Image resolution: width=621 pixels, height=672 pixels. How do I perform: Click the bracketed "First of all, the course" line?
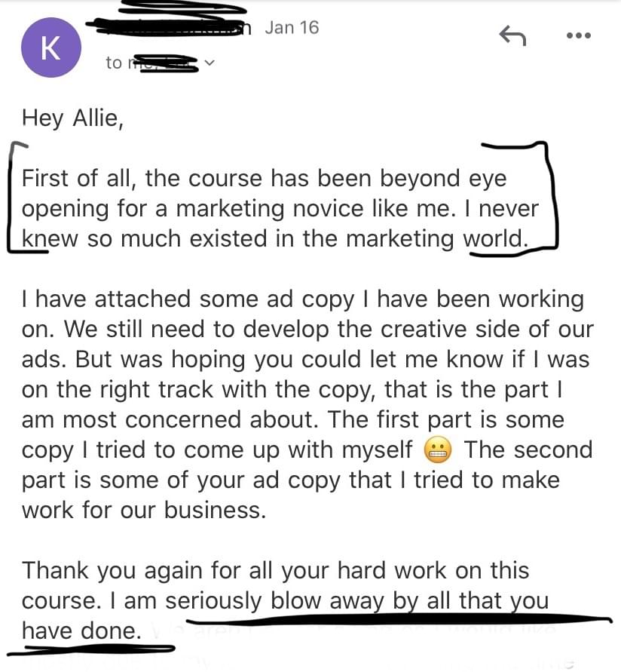(264, 179)
